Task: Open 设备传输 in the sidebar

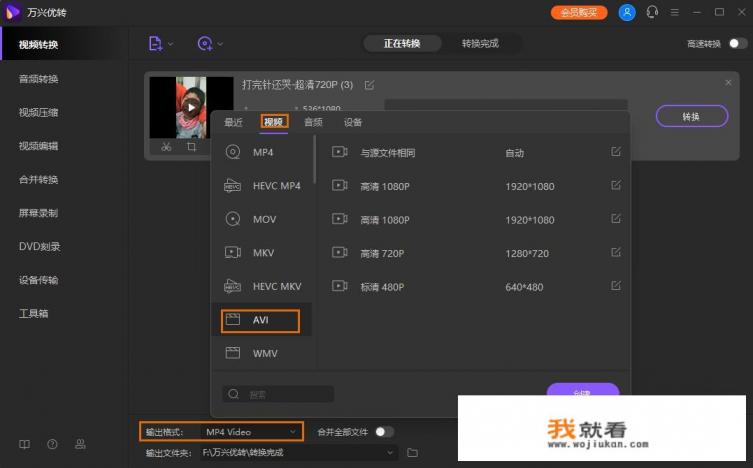Action: point(38,280)
